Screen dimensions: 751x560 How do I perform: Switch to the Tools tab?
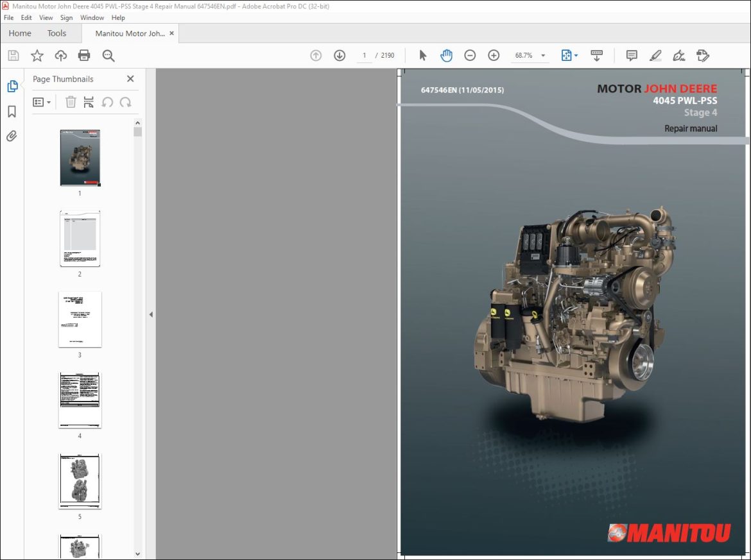pos(56,33)
